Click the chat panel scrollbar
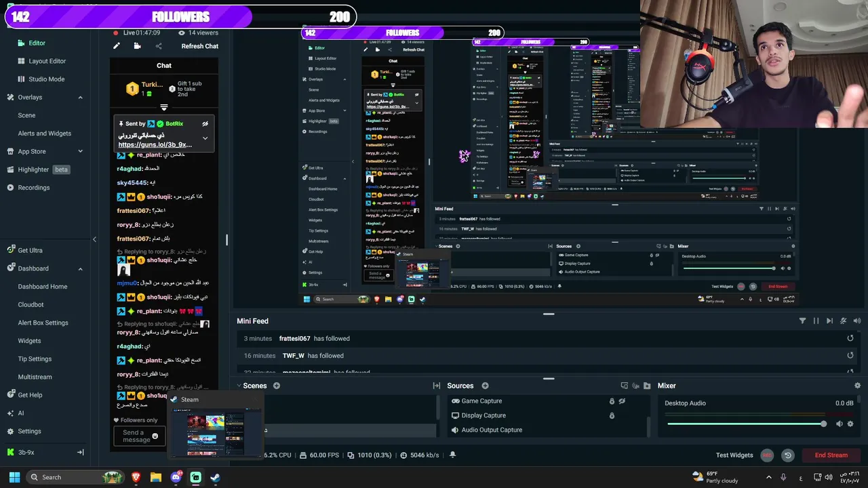868x488 pixels. [226, 240]
